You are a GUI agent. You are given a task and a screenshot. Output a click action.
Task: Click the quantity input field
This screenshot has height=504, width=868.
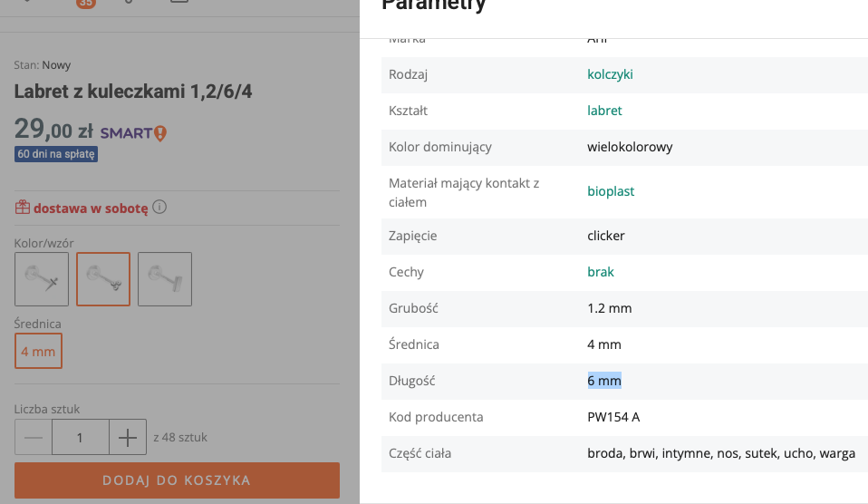point(81,438)
